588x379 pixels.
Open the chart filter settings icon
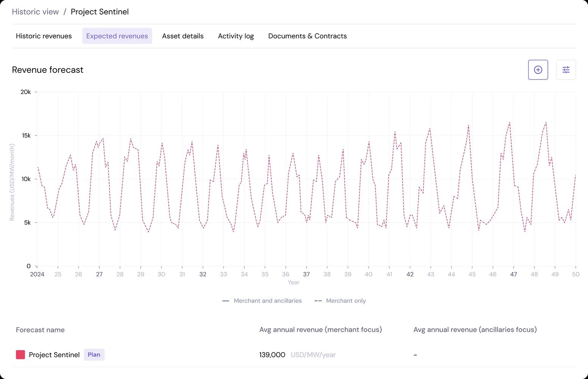pos(566,70)
